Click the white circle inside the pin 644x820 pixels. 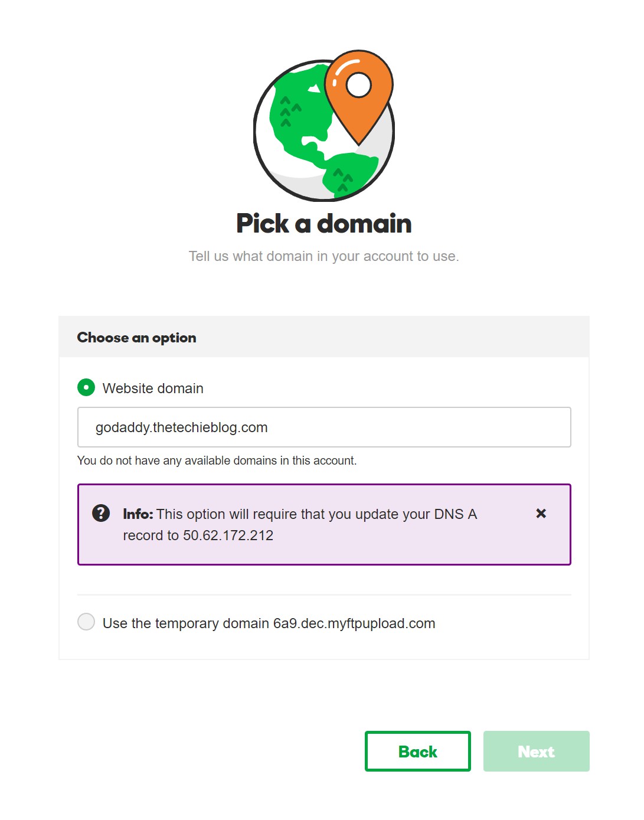coord(358,85)
